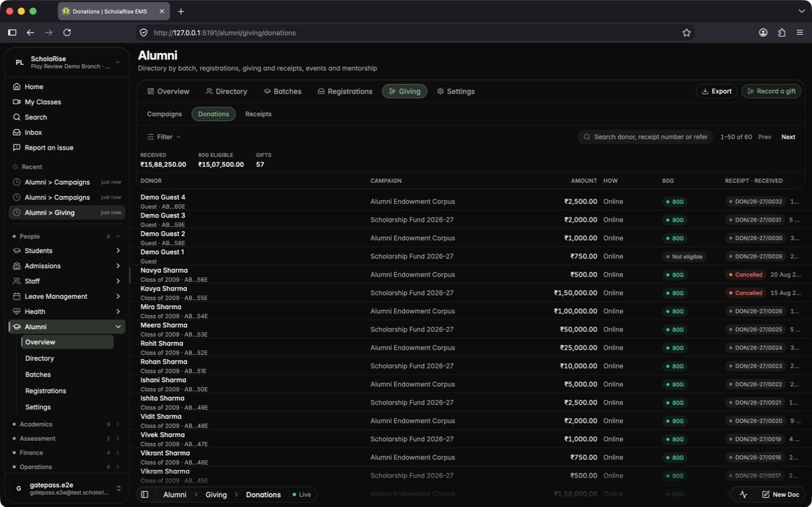Switch to the Directory tab

coord(226,91)
